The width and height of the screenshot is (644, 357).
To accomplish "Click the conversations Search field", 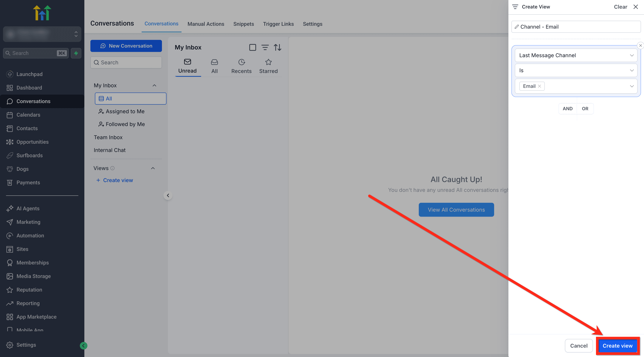I will [126, 62].
